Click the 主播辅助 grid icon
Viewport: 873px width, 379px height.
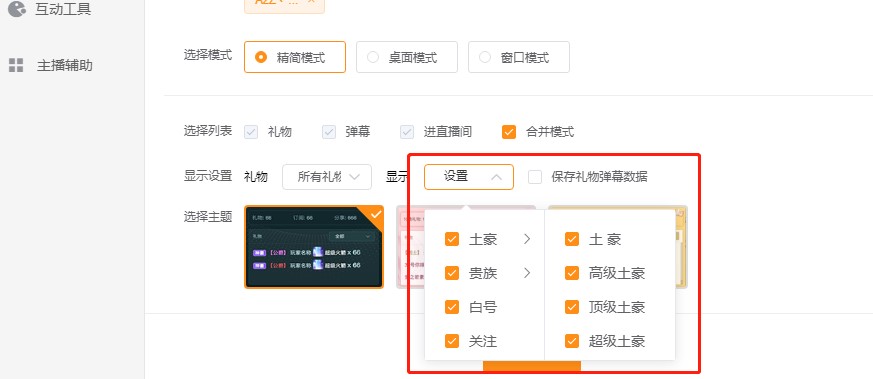16,66
